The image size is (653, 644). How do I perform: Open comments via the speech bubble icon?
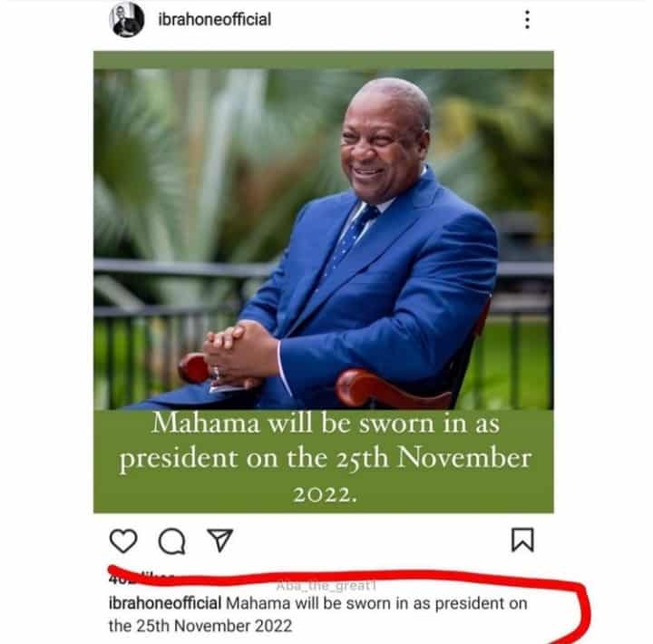(x=171, y=542)
